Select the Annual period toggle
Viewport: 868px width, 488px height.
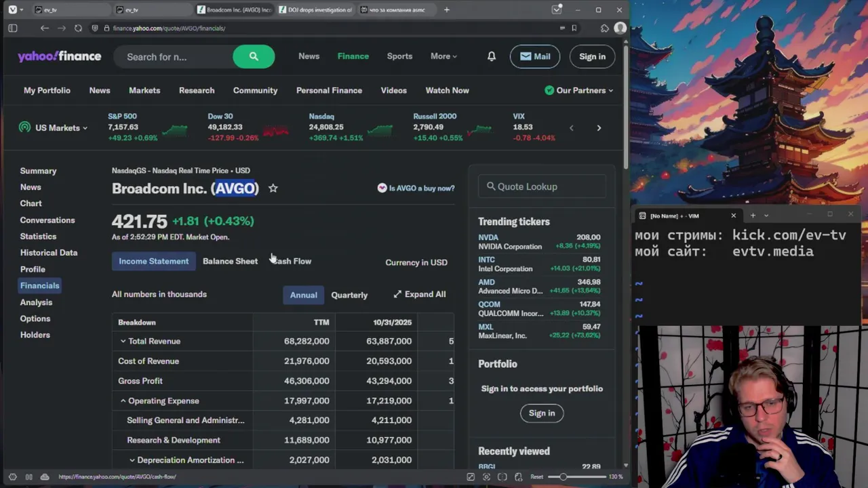303,295
